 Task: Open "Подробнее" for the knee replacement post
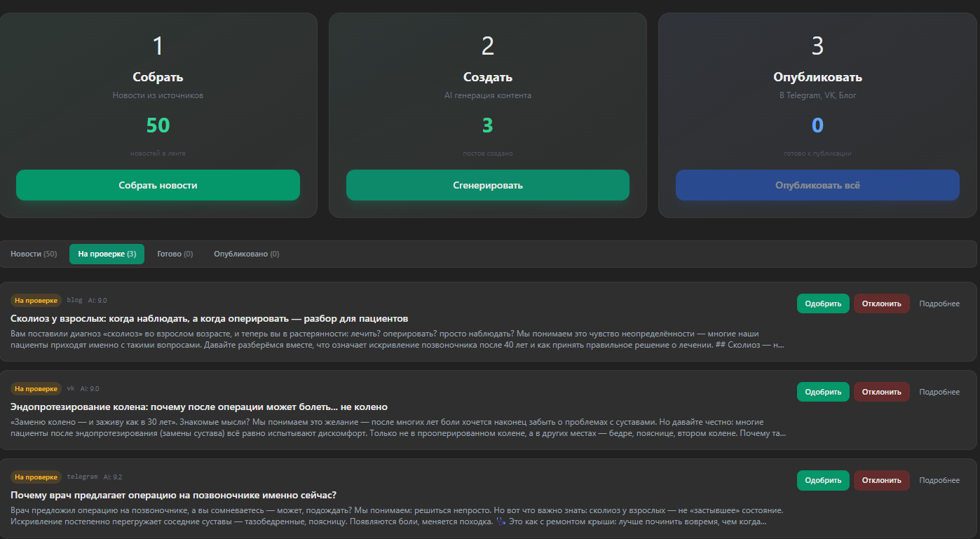point(939,392)
